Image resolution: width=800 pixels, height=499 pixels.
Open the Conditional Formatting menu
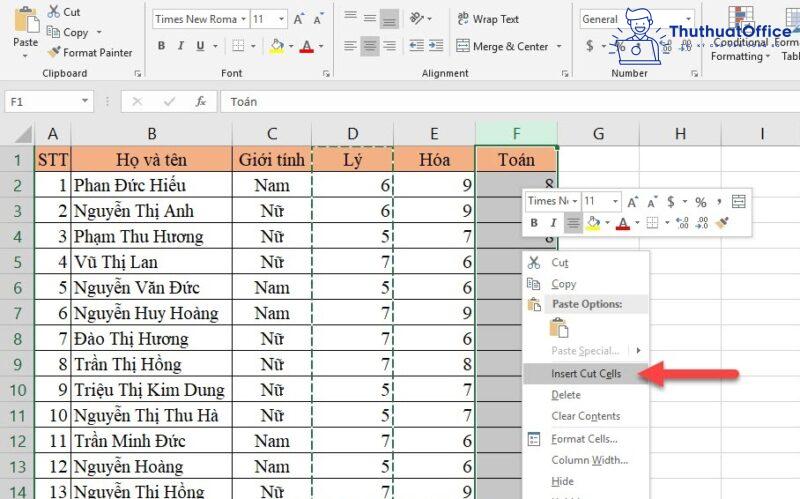tap(740, 36)
